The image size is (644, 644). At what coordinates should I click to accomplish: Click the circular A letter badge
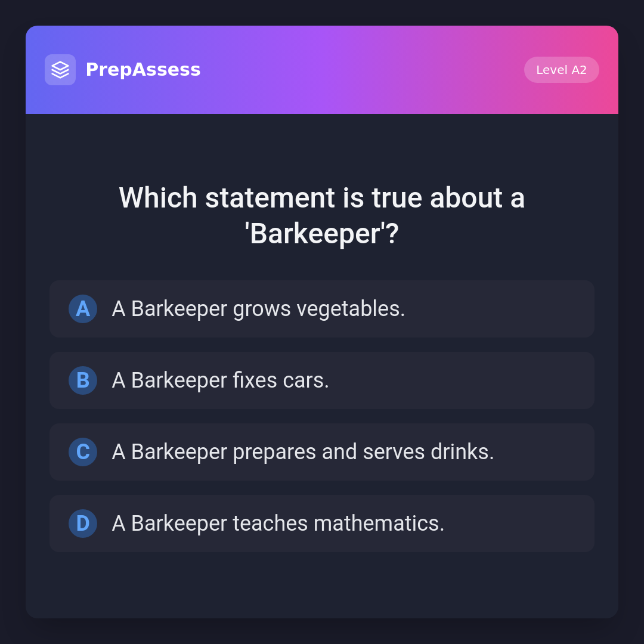click(x=83, y=309)
